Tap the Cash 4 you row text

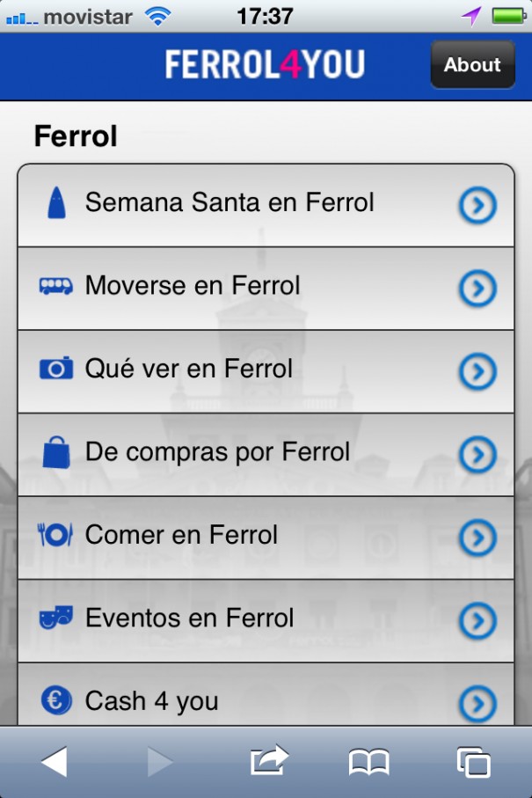pos(151,701)
